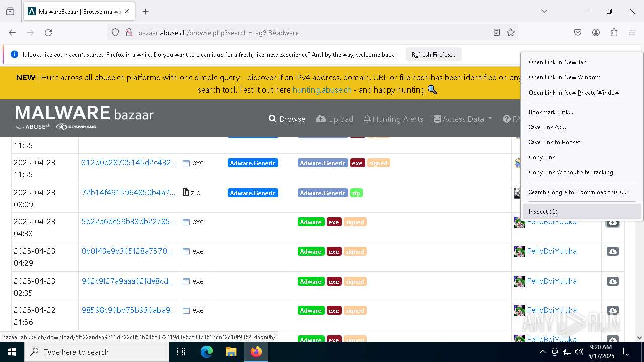Image resolution: width=644 pixels, height=362 pixels.
Task: Expand the Access Data dropdown
Action: (462, 119)
